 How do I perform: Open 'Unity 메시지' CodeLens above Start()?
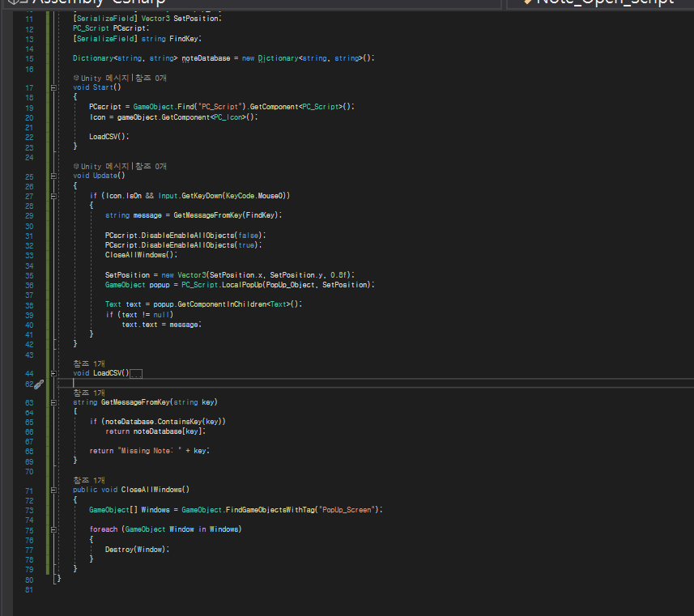(x=104, y=78)
